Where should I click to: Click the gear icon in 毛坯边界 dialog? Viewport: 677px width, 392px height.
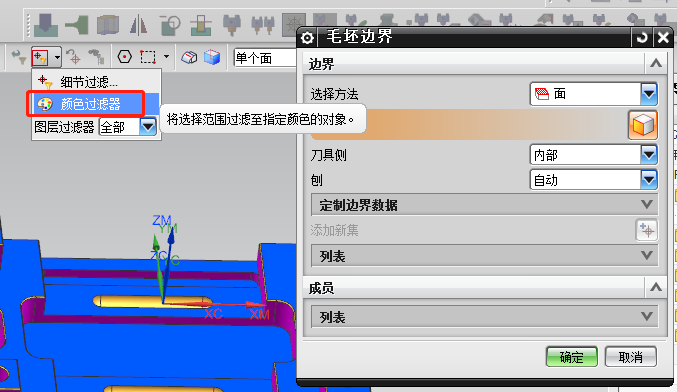(307, 38)
